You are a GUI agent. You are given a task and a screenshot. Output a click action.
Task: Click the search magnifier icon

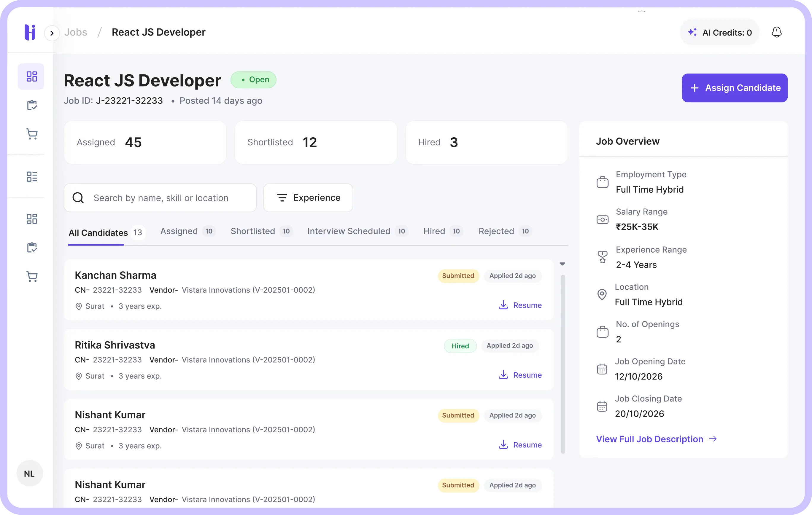coord(78,198)
